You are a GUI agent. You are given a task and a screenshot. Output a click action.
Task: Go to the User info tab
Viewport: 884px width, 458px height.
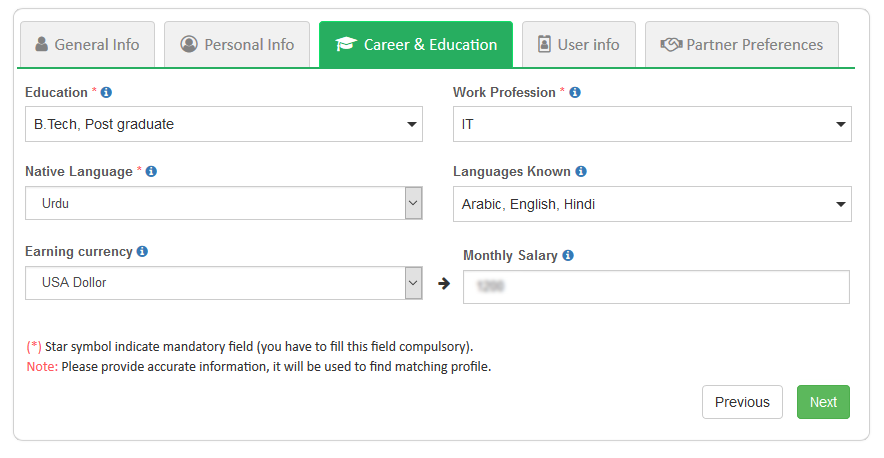coord(578,45)
